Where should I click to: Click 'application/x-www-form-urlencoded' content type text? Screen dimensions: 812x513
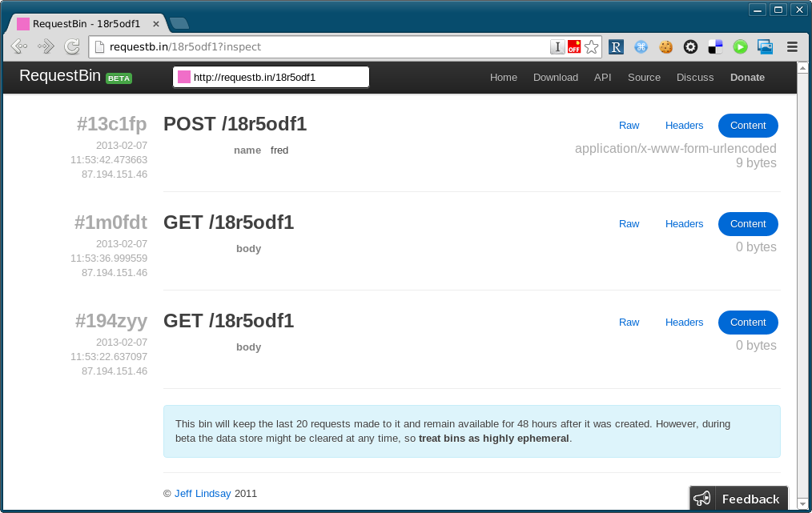pos(675,149)
